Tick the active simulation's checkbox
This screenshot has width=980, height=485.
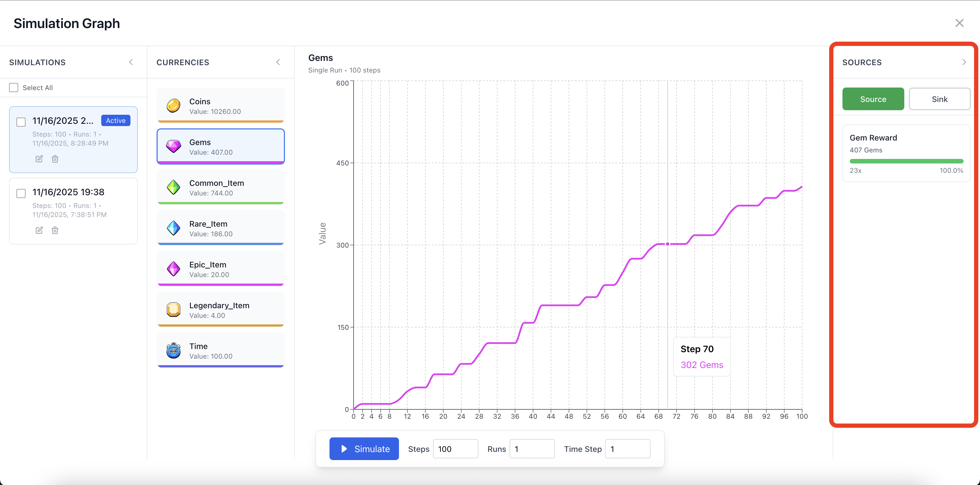pyautogui.click(x=21, y=122)
